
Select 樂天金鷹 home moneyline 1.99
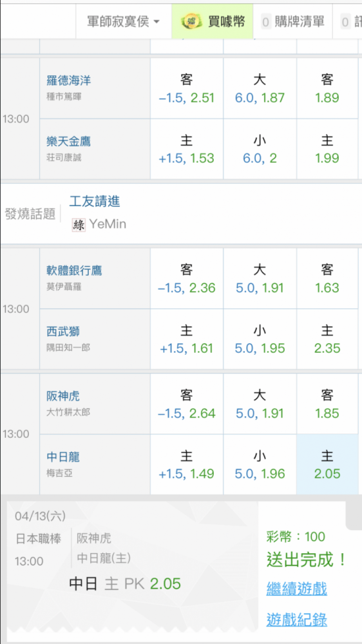[327, 149]
